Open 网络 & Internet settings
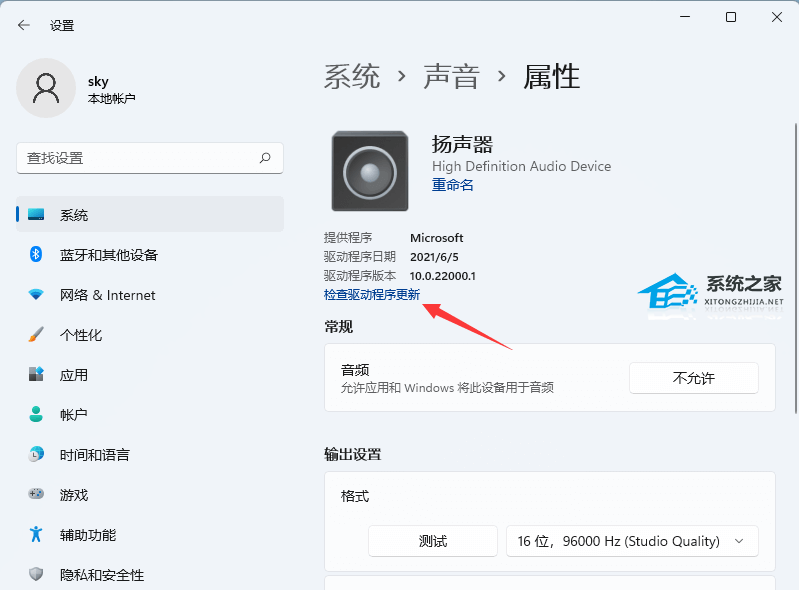Screen dimensions: 799x590 (x=150, y=294)
